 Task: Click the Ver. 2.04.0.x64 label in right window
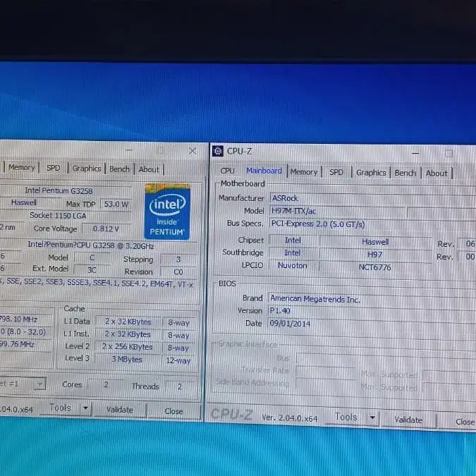click(x=289, y=418)
